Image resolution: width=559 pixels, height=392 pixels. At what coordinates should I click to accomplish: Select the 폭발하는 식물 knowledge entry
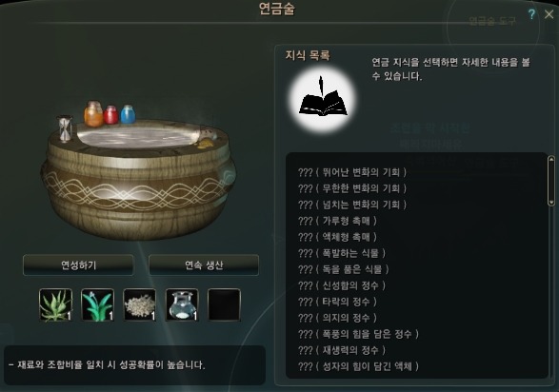click(342, 253)
